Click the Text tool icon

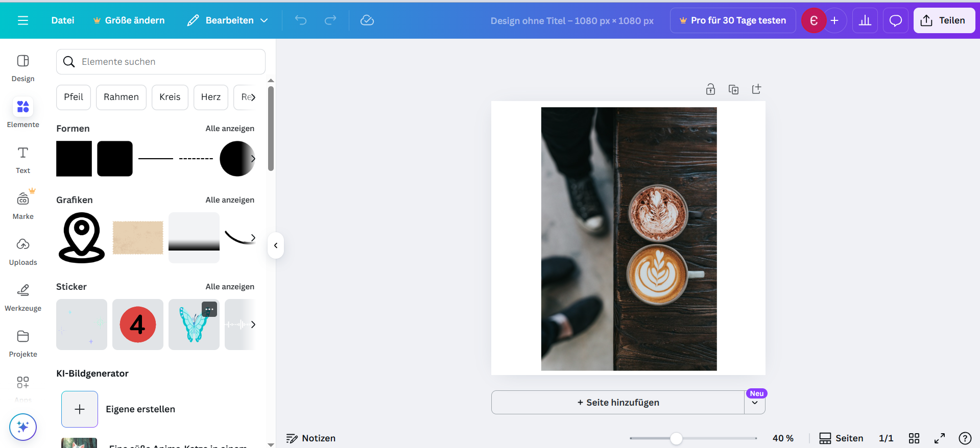23,159
